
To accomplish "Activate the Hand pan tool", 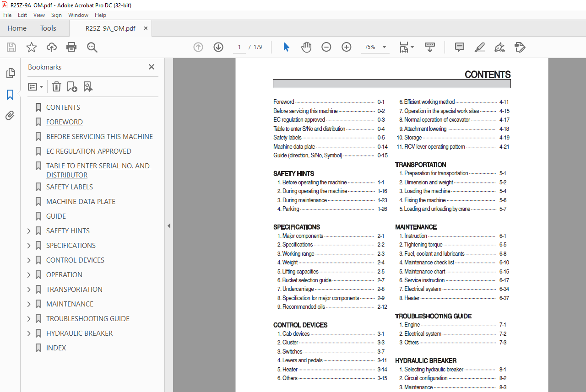I will [x=306, y=47].
